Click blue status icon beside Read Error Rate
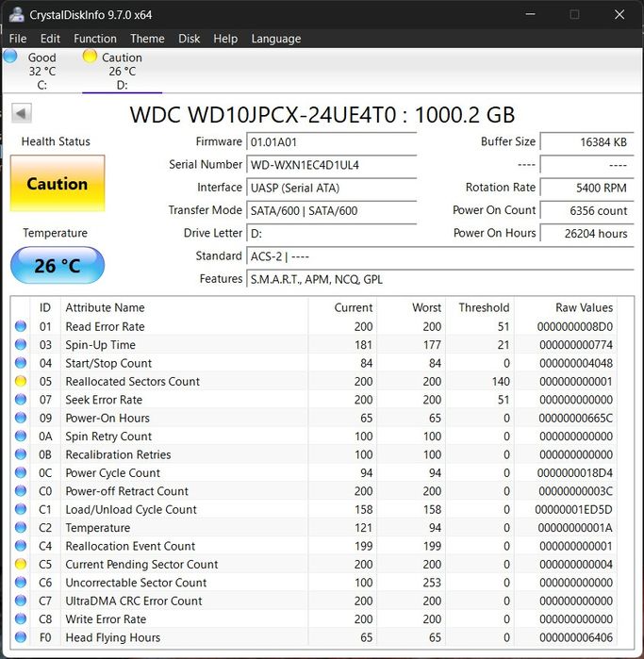 (x=21, y=327)
